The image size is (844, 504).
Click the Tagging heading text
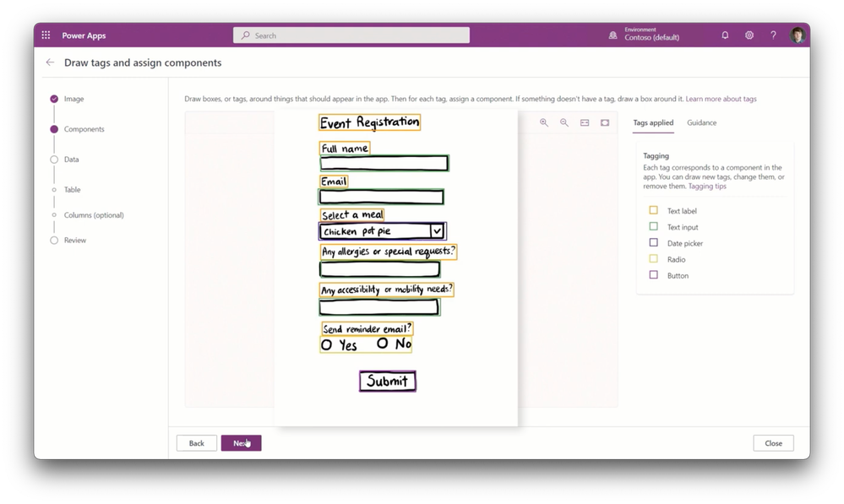tap(656, 156)
